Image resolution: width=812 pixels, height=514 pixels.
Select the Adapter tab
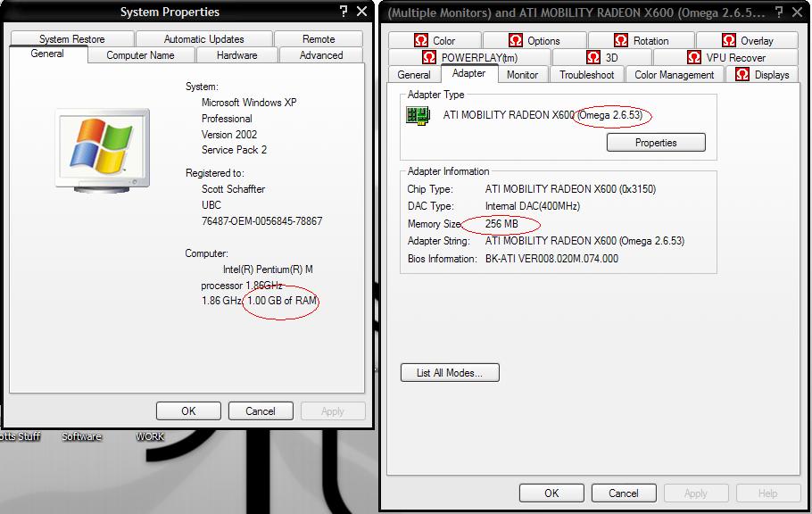tap(469, 73)
